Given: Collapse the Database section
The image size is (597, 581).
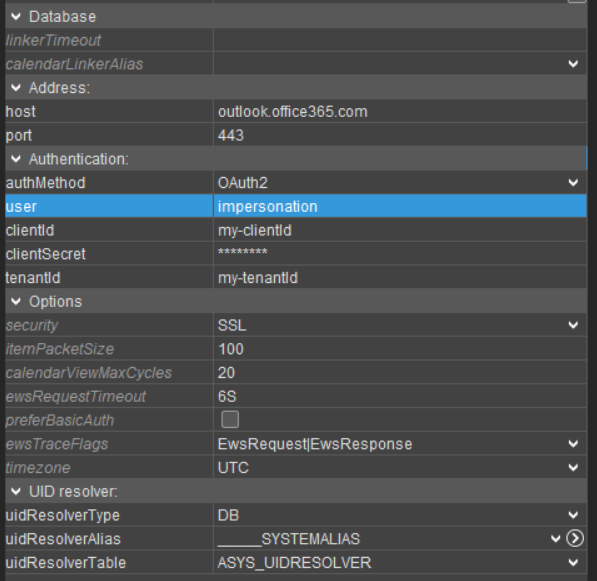Looking at the screenshot, I should [x=16, y=16].
